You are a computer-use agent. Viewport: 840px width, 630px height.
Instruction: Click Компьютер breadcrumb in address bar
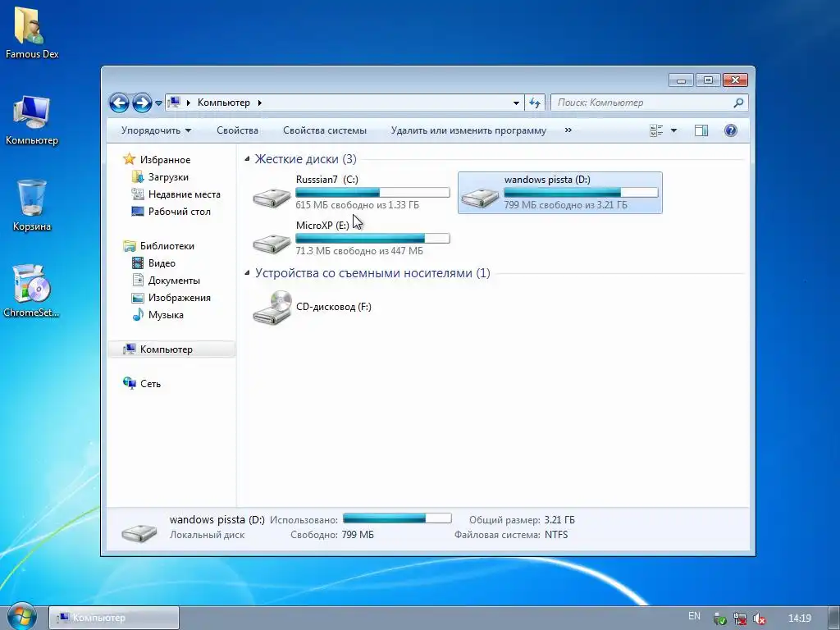tap(223, 103)
